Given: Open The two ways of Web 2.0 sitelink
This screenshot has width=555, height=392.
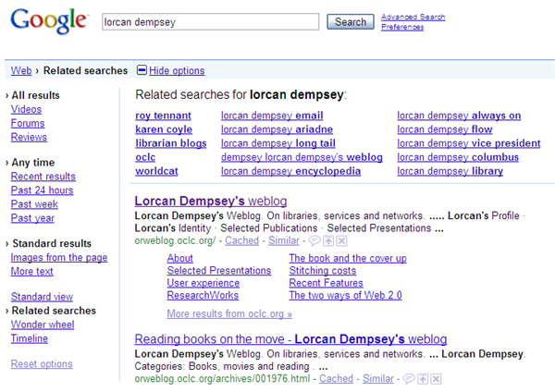Looking at the screenshot, I should pyautogui.click(x=345, y=296).
